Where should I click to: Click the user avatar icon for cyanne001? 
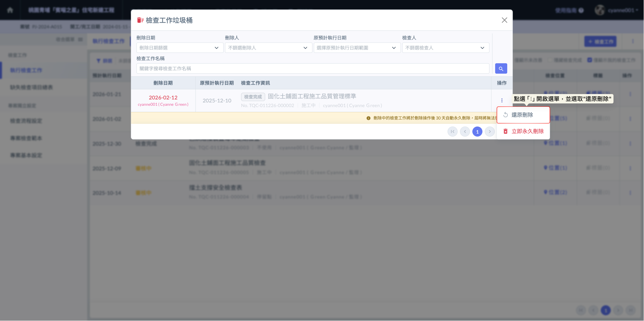(599, 10)
